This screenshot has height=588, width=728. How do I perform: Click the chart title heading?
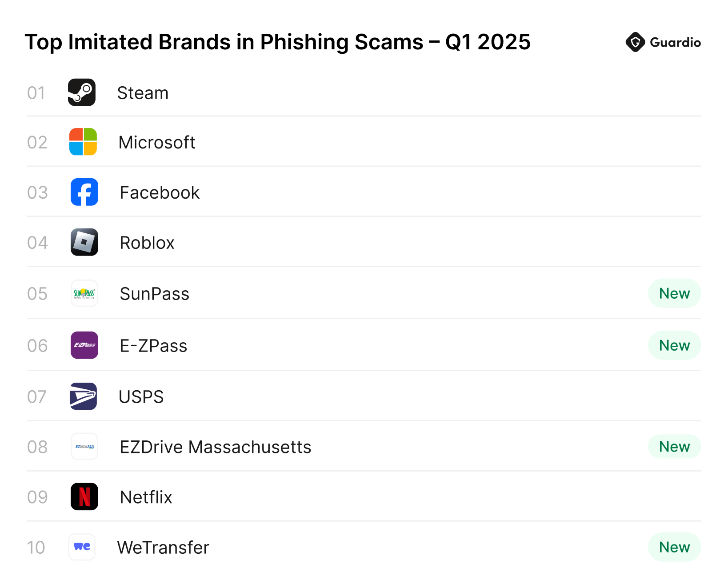(278, 42)
